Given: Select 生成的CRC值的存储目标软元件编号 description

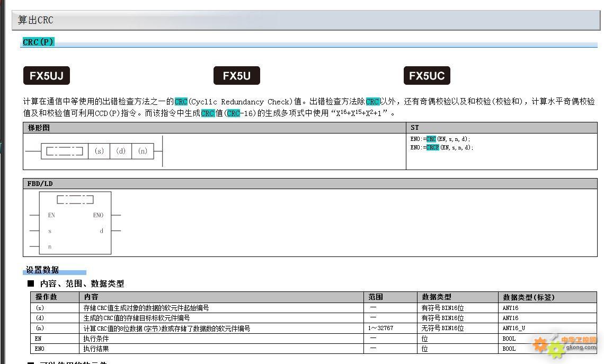Looking at the screenshot, I should point(137,318).
